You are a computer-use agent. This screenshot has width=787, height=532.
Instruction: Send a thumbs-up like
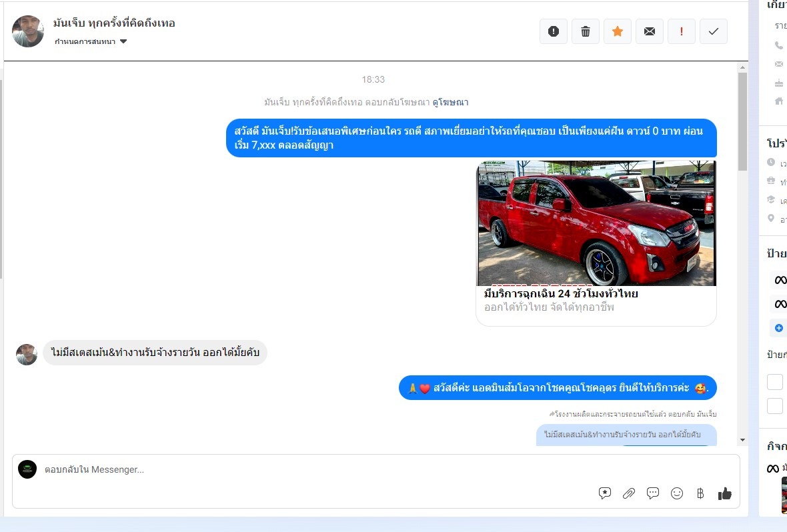[725, 494]
